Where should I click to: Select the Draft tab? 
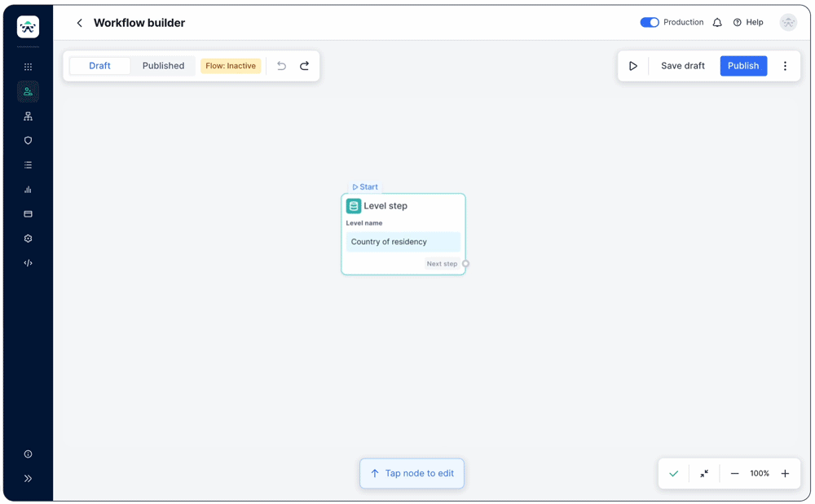pyautogui.click(x=99, y=66)
